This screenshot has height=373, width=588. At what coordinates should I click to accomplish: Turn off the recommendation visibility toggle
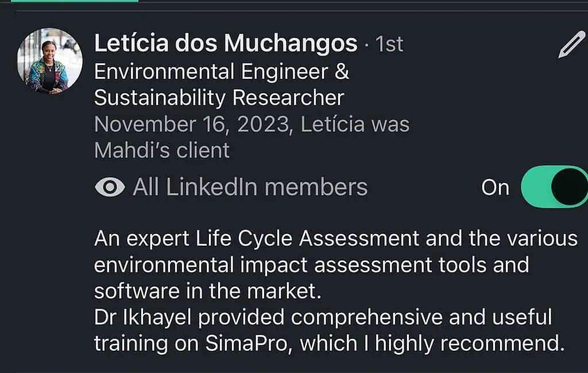tap(556, 188)
